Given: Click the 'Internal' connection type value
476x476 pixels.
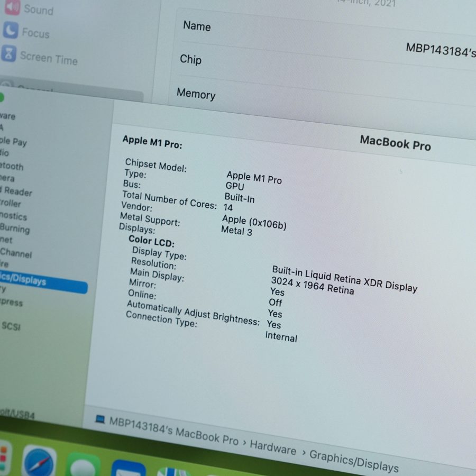Looking at the screenshot, I should coord(281,337).
